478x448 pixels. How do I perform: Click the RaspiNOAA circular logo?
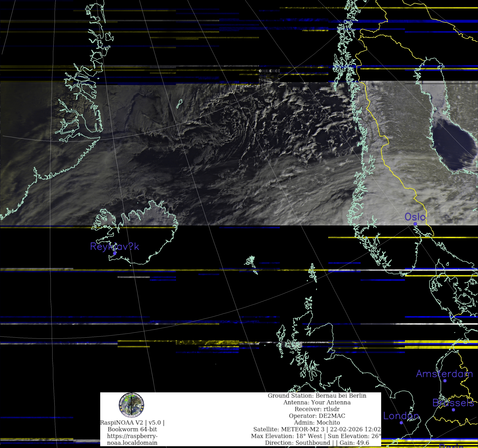coord(131,405)
